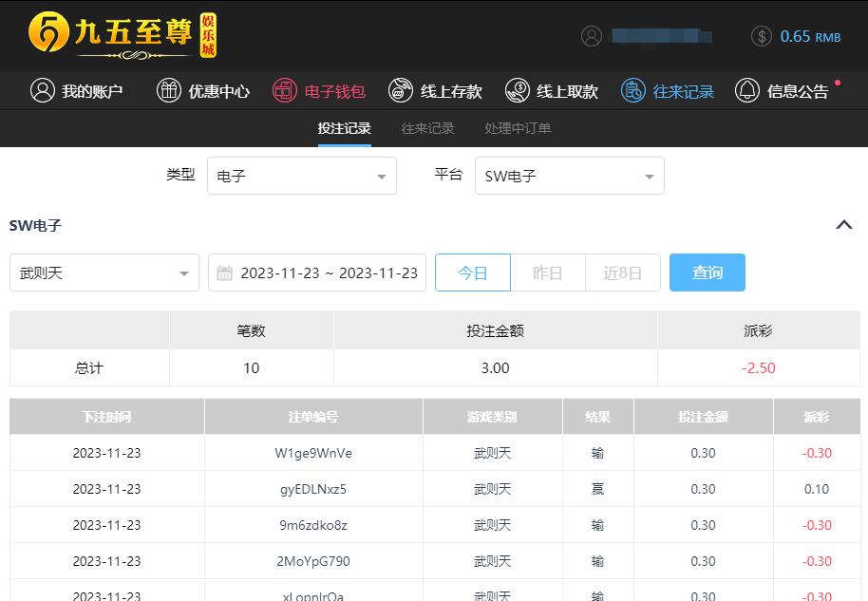Select the 昨日 date filter

(x=548, y=272)
